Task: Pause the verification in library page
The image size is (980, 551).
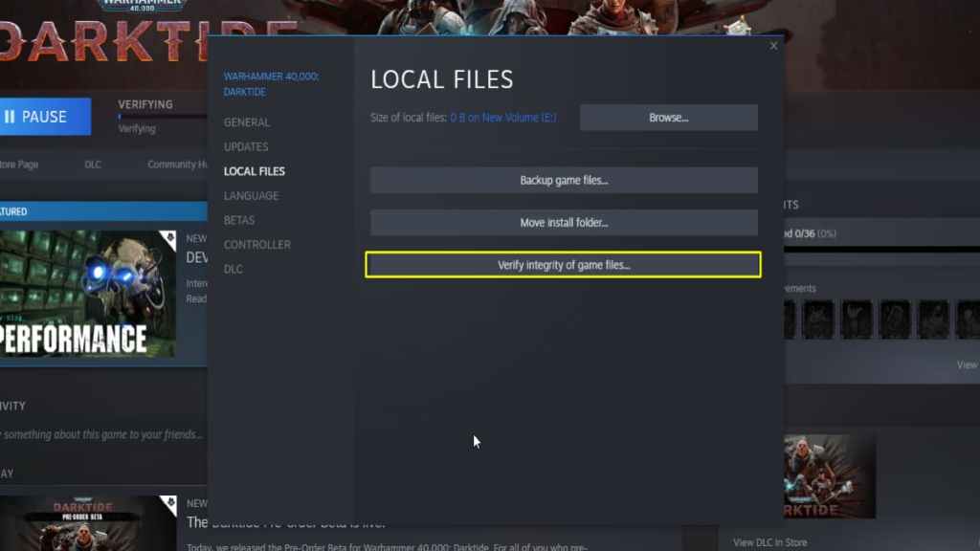Action: [45, 116]
